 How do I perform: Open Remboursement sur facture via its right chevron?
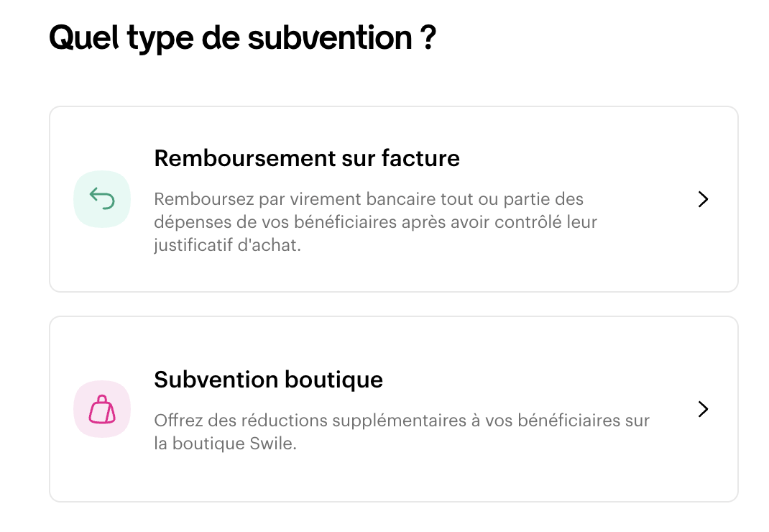[703, 199]
